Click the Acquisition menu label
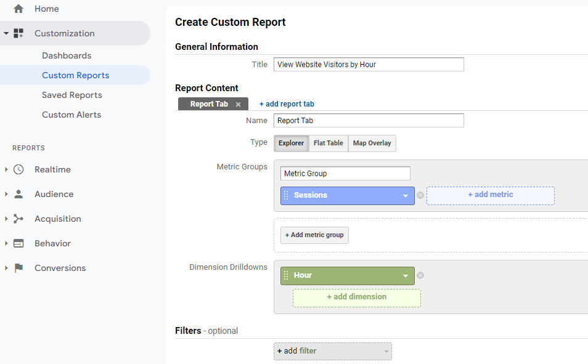Image resolution: width=588 pixels, height=364 pixels. point(58,219)
